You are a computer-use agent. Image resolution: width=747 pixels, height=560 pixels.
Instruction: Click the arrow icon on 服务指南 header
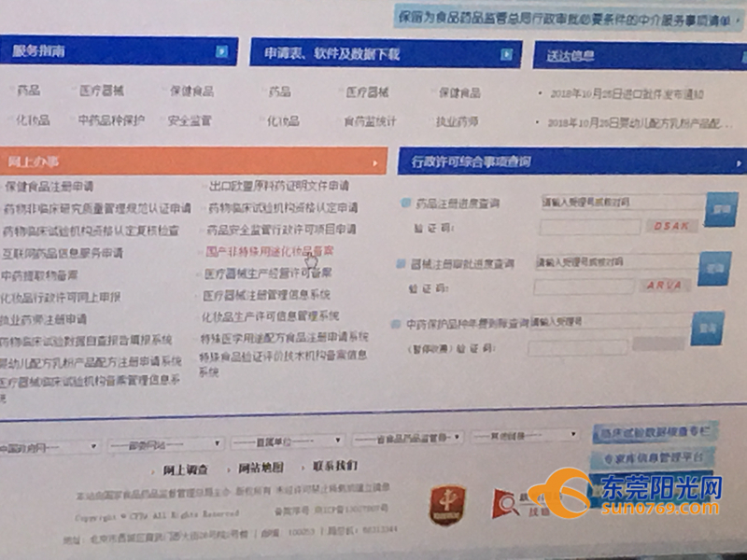click(x=220, y=49)
